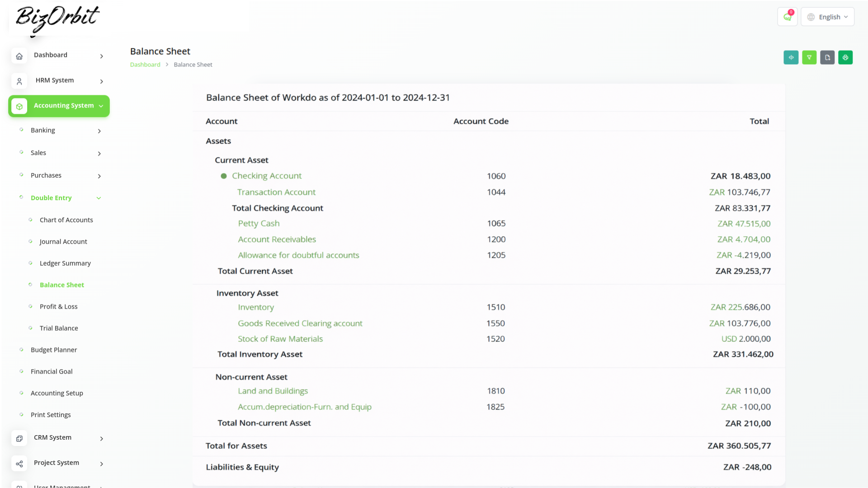The width and height of the screenshot is (868, 488).
Task: Click the Dashboard breadcrumb link
Action: pos(145,65)
